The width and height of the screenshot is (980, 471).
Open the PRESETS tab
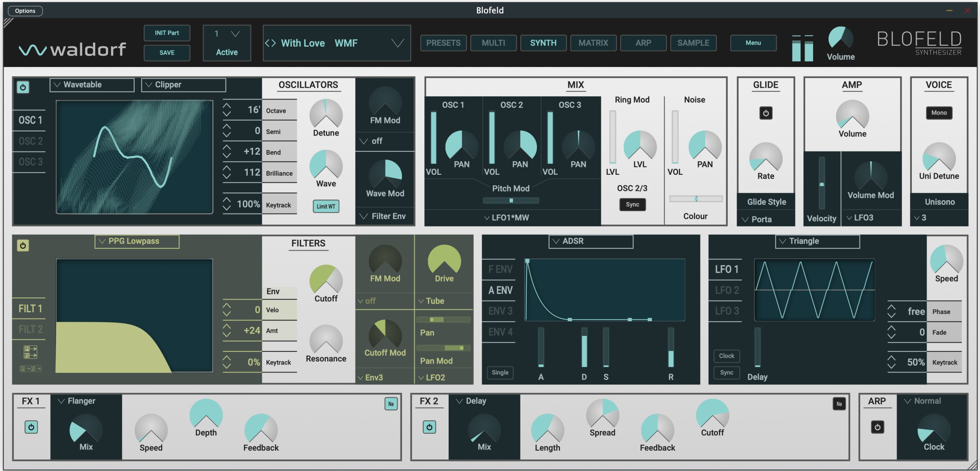pos(443,43)
